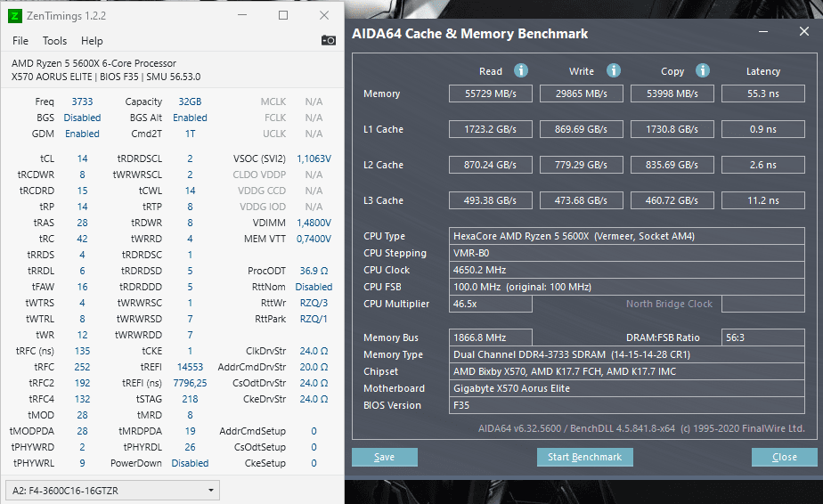The height and width of the screenshot is (504, 823).
Task: Click the Close button in AIDA64
Action: (x=784, y=458)
